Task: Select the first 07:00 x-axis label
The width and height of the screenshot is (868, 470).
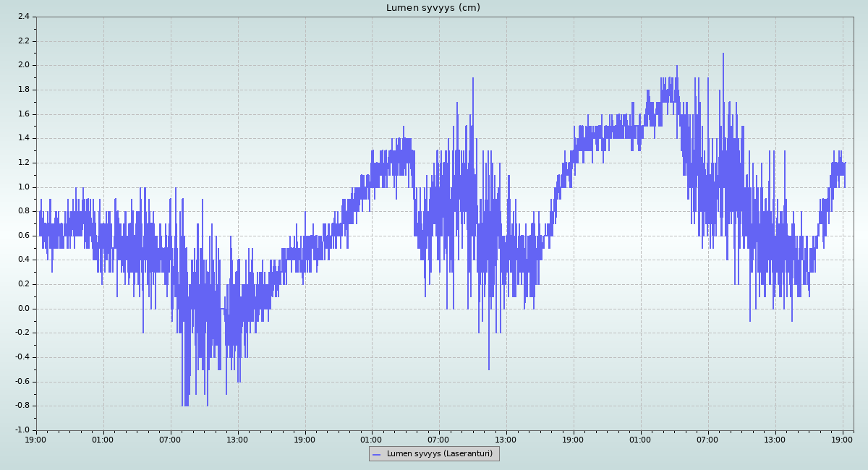Action: click(x=170, y=440)
